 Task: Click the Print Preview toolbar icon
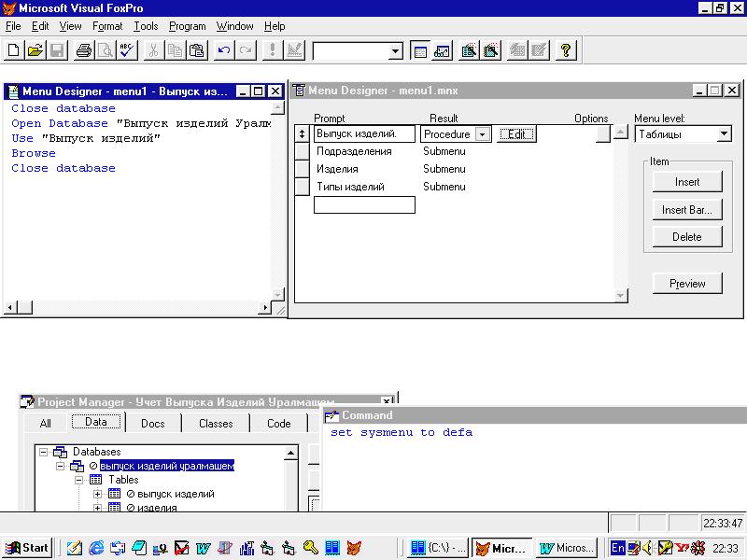[x=106, y=50]
